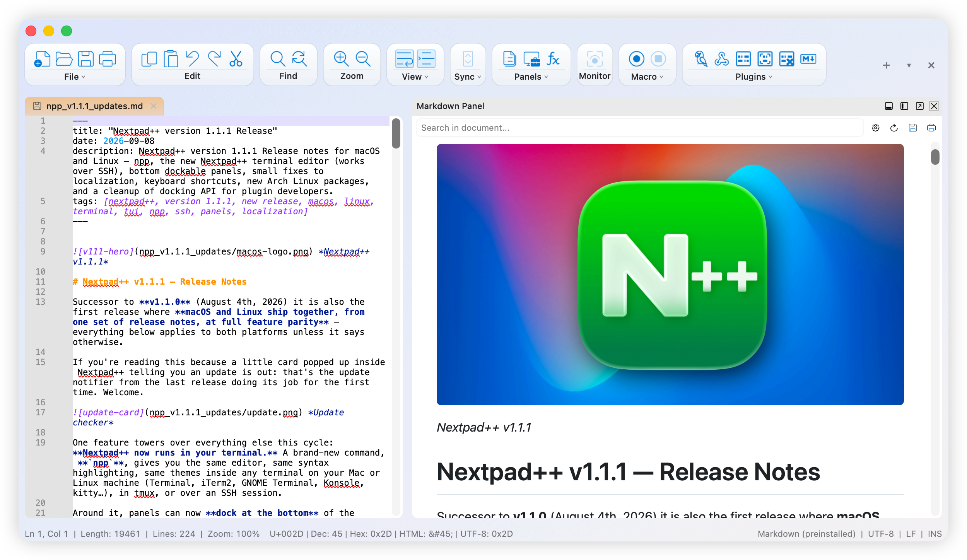Image resolution: width=967 pixels, height=560 pixels.
Task: Save the Markdown preview output
Action: [913, 128]
